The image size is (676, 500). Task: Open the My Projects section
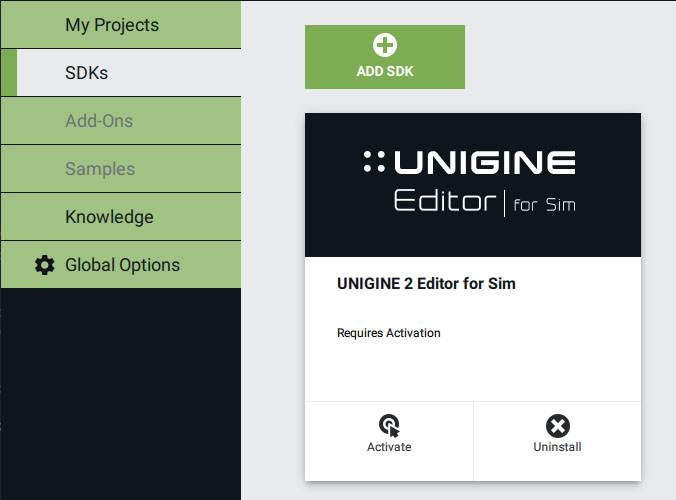click(121, 25)
